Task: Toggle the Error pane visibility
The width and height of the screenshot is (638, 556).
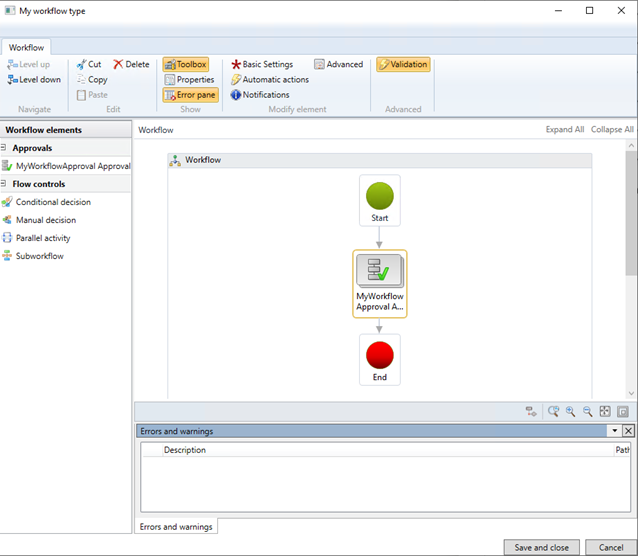Action: (x=190, y=95)
